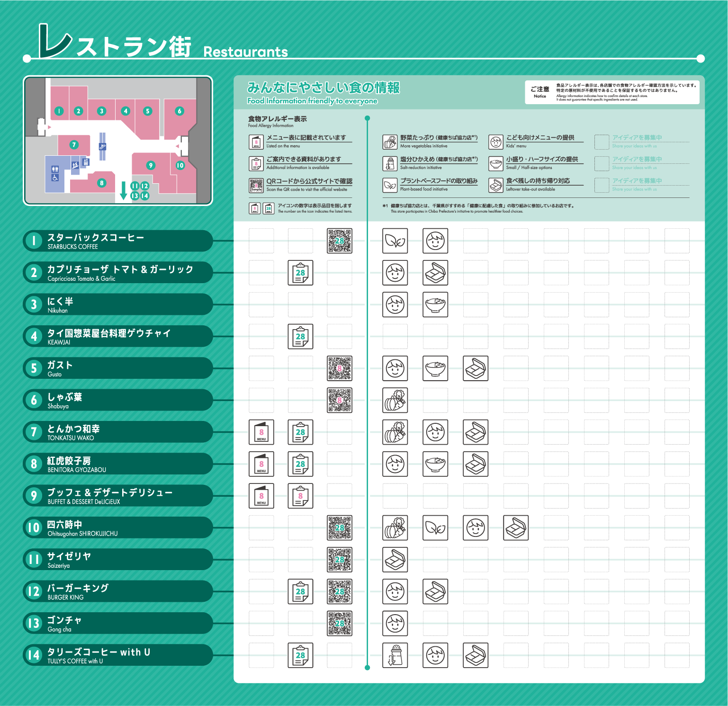Select the salt-reduction shaker icon for Tully's Coffee
Viewport: 728px width, 706px height.
(395, 655)
